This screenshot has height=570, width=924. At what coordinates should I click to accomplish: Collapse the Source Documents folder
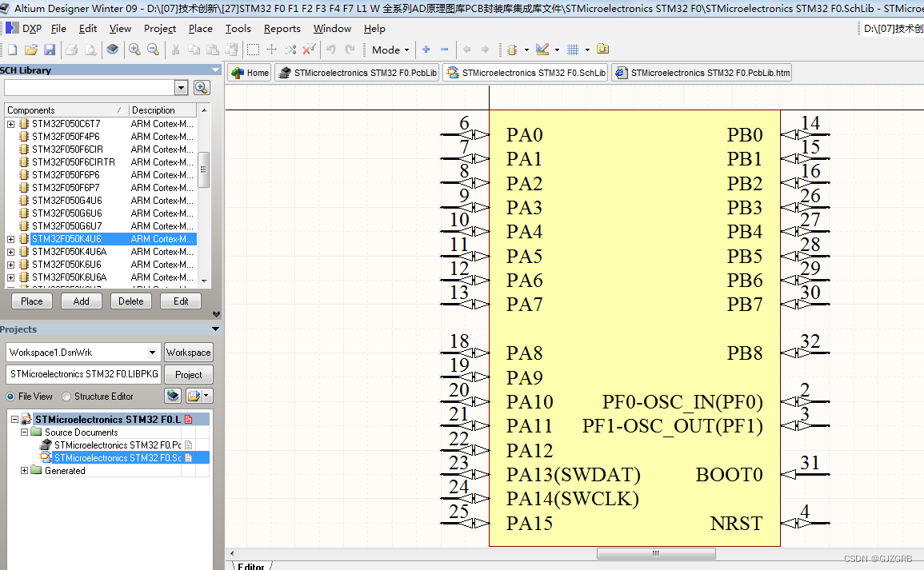pos(24,432)
